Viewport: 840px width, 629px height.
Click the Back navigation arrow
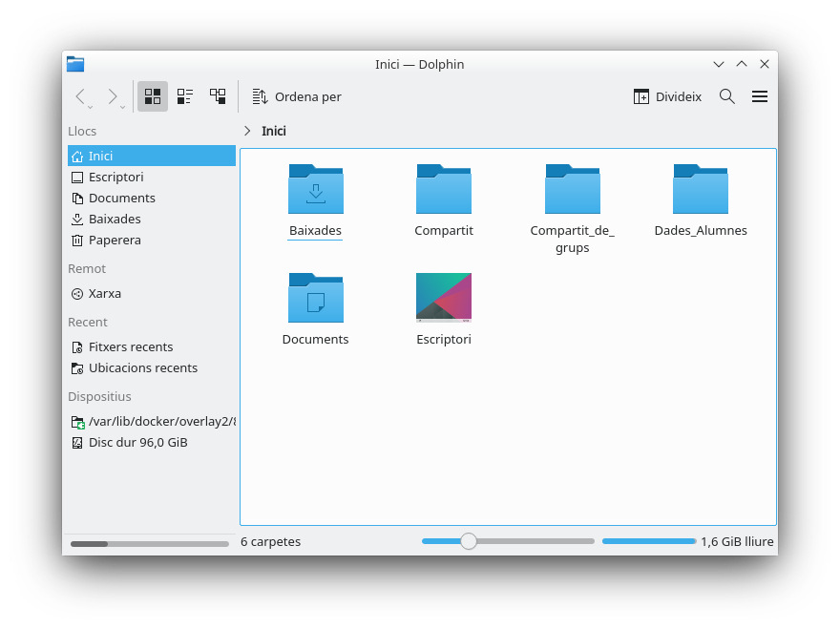[80, 96]
